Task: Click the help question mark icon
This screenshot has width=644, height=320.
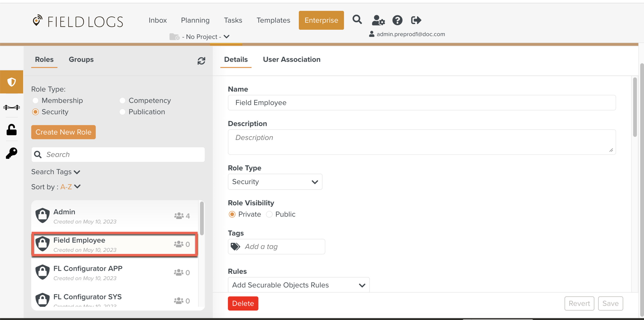Action: tap(397, 20)
